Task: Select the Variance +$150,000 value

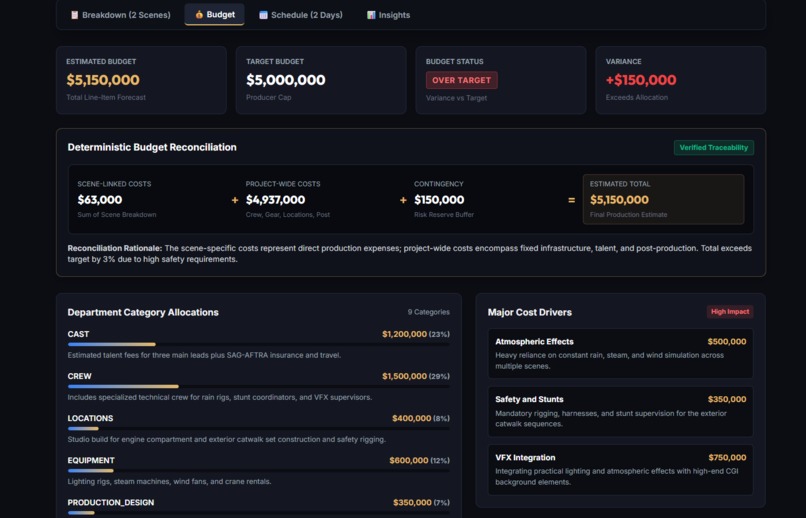Action: point(641,80)
